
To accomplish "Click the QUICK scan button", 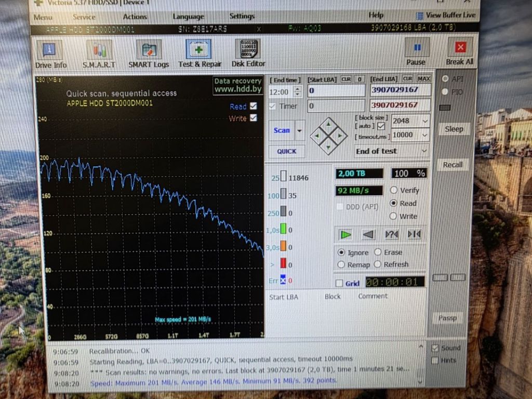I will pyautogui.click(x=286, y=151).
